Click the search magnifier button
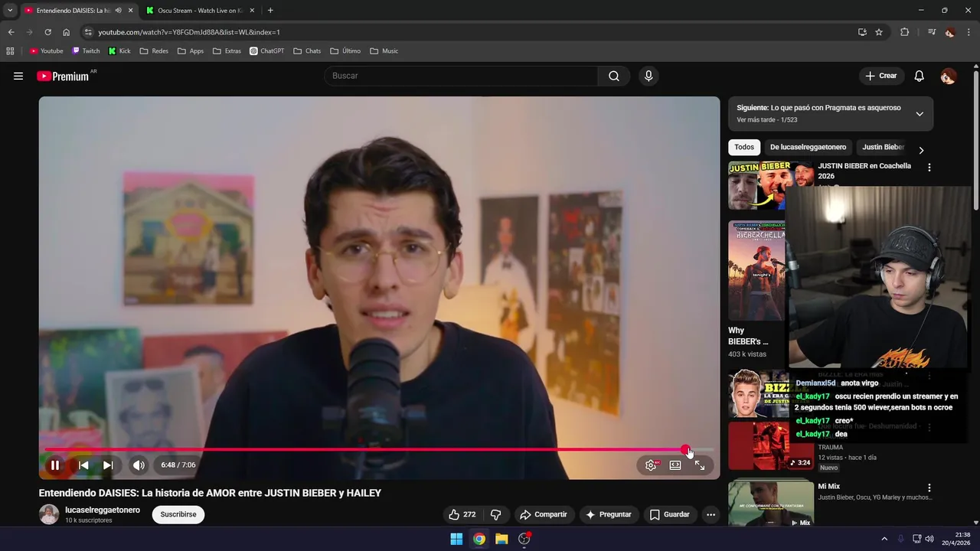The width and height of the screenshot is (980, 551). pyautogui.click(x=614, y=76)
